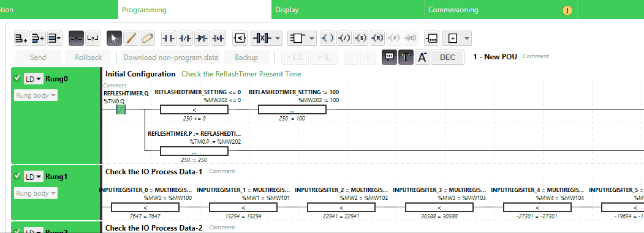Insert a negated output coil
The height and width of the screenshot is (233, 644).
(x=344, y=39)
